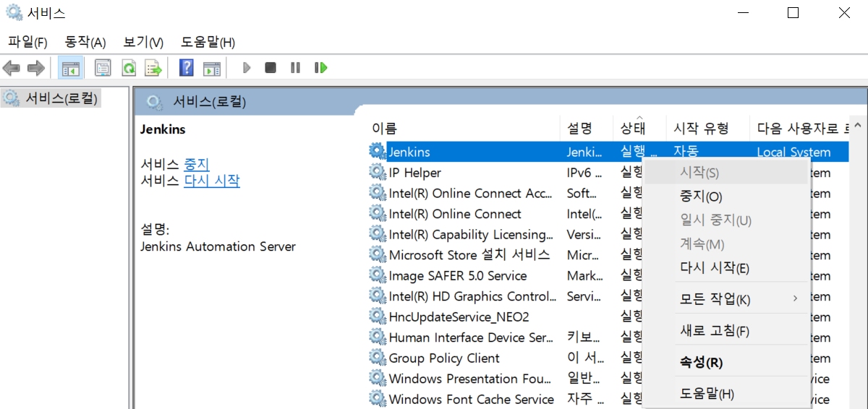This screenshot has height=409, width=868.
Task: Toggle the action pane toolbar icon
Action: 211,68
